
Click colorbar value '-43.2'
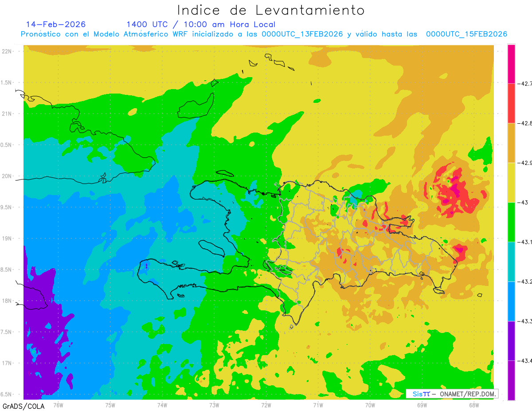[525, 282]
